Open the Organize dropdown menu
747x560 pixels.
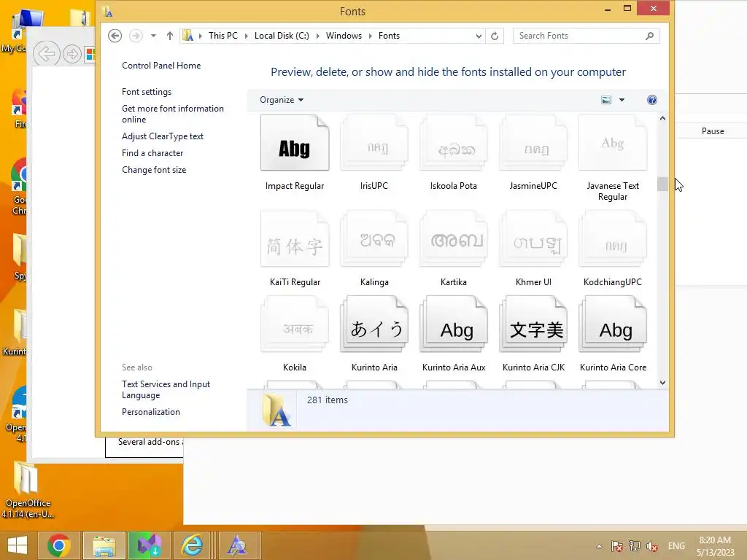tap(282, 100)
